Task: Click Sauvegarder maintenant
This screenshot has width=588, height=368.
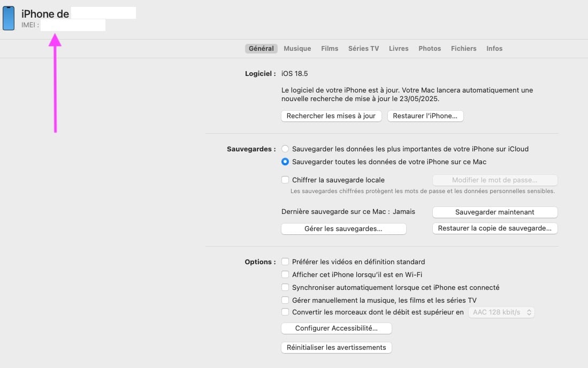Action: pos(494,212)
